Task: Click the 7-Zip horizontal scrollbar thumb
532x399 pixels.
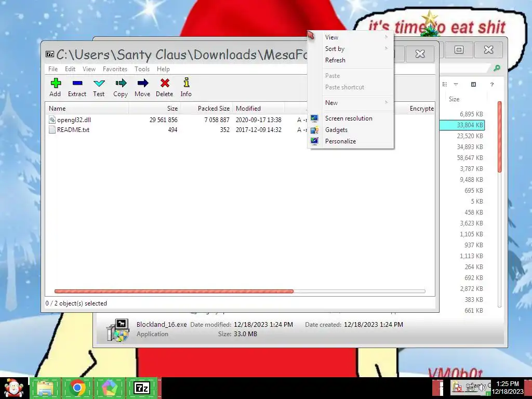Action: [174, 291]
